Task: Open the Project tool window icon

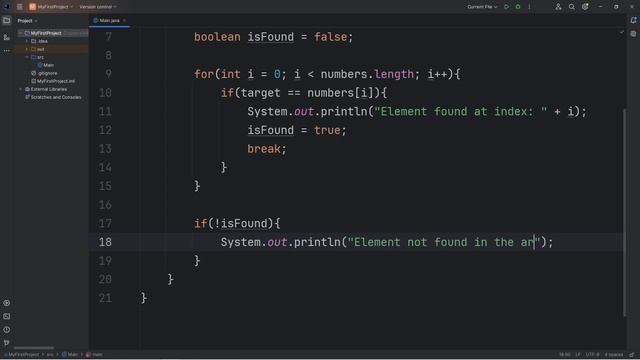Action: (7, 20)
